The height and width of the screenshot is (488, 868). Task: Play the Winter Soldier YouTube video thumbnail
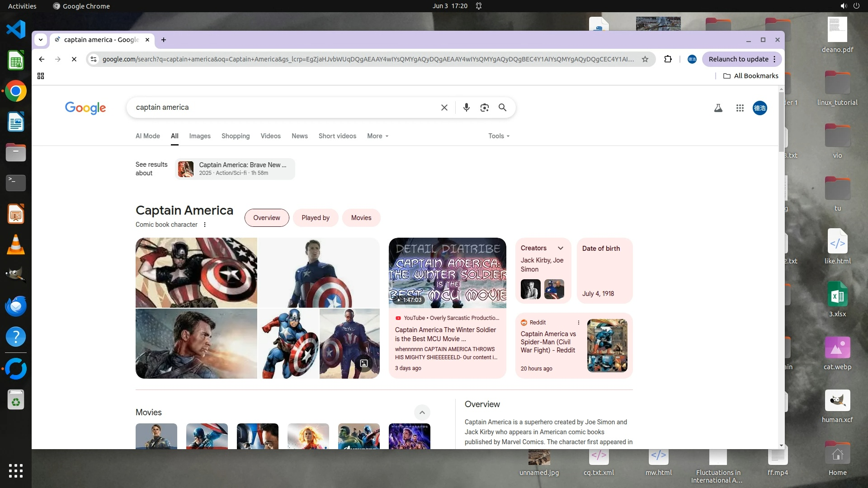coord(447,273)
